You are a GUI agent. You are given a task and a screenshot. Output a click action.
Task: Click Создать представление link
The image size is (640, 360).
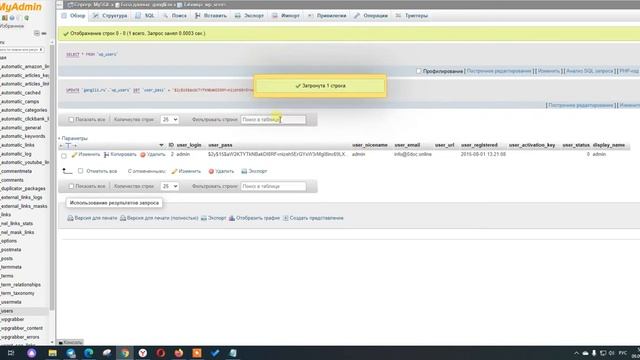click(x=313, y=218)
